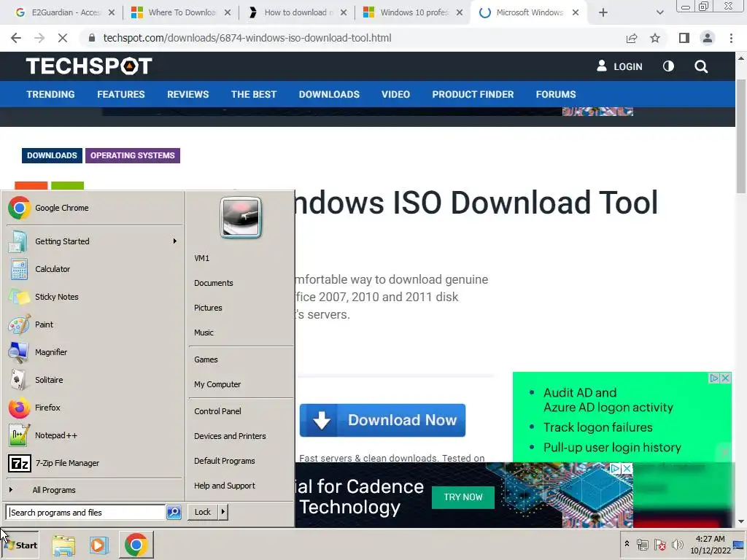Viewport: 747px width, 560px height.
Task: Open the Chrome three-dot menu
Action: 731,38
